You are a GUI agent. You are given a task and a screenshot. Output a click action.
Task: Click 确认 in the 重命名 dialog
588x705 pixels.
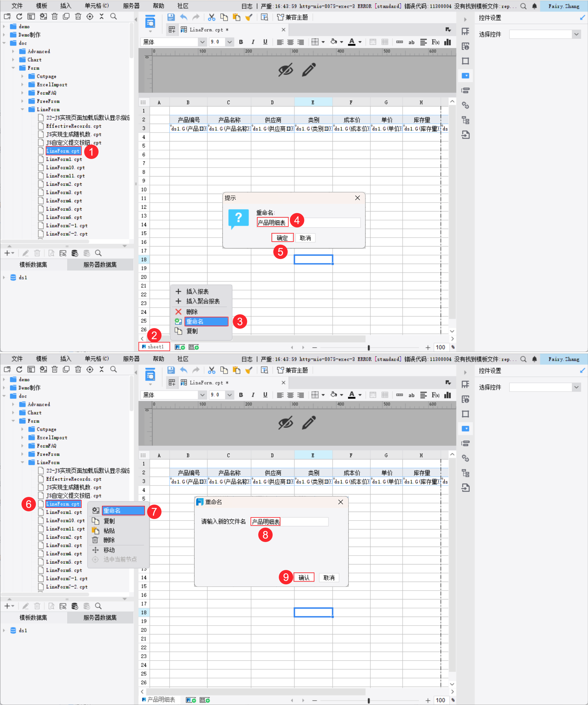click(304, 577)
